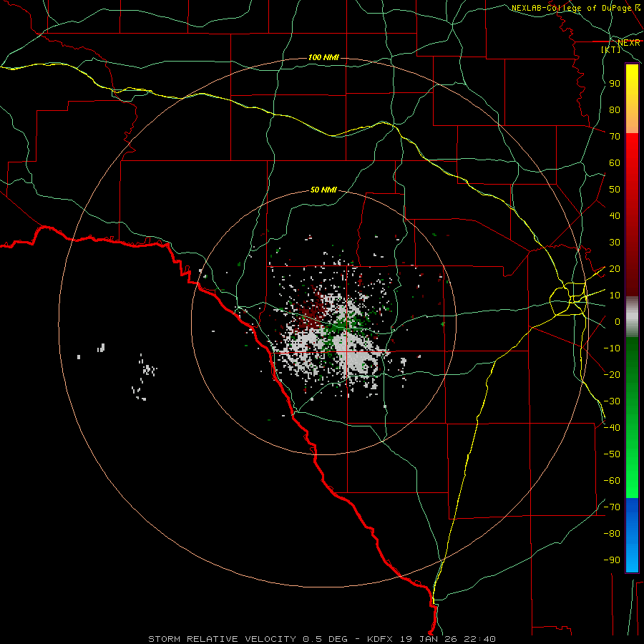Select the 0 value on the velocity scale
This screenshot has width=644, height=644.
[618, 322]
